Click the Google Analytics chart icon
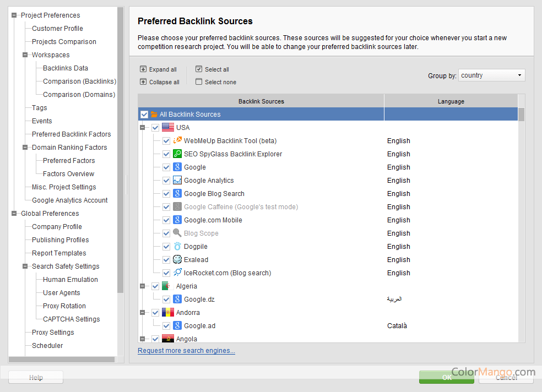 point(177,181)
